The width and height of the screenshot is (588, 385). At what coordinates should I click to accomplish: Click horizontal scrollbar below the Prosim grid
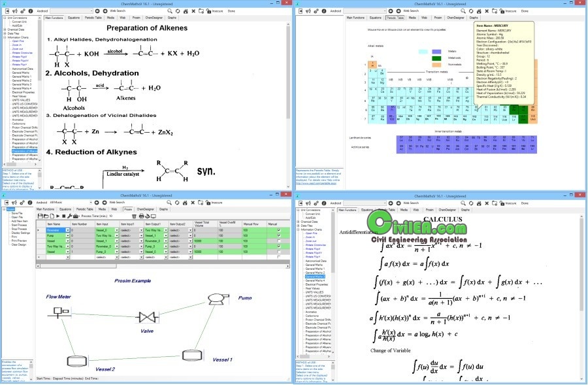(x=163, y=266)
